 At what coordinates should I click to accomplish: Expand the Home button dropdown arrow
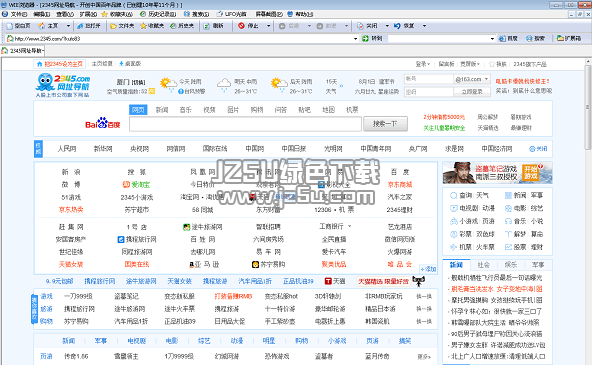pyautogui.click(x=68, y=26)
